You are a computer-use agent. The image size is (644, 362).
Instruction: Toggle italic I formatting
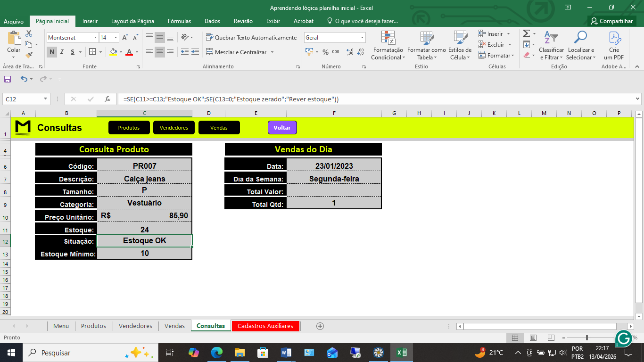[62, 52]
